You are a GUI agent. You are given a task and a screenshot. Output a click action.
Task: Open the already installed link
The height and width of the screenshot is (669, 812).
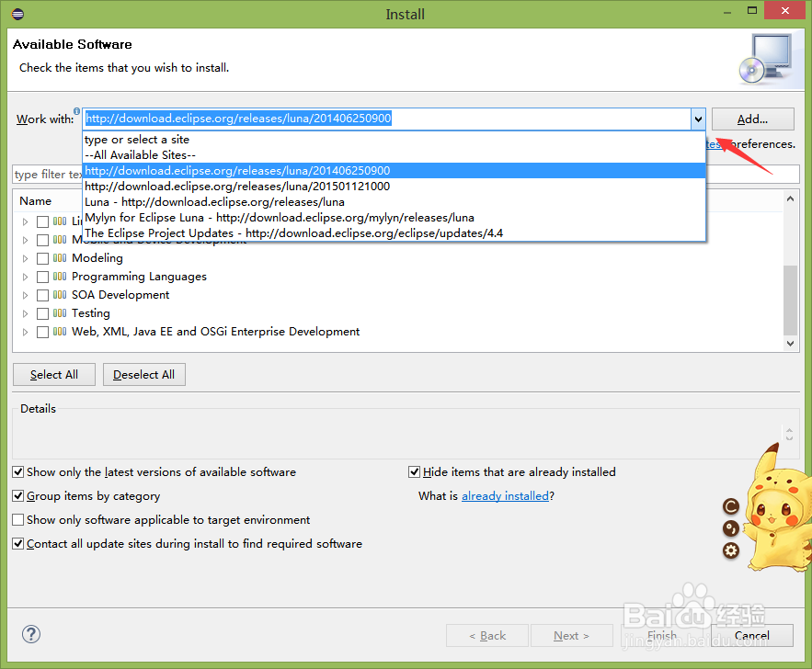(505, 495)
